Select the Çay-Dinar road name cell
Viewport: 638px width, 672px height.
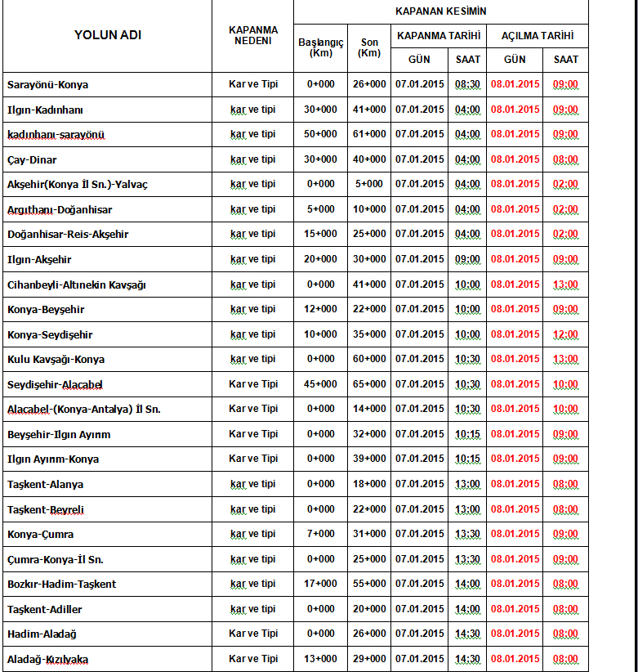coord(32,159)
